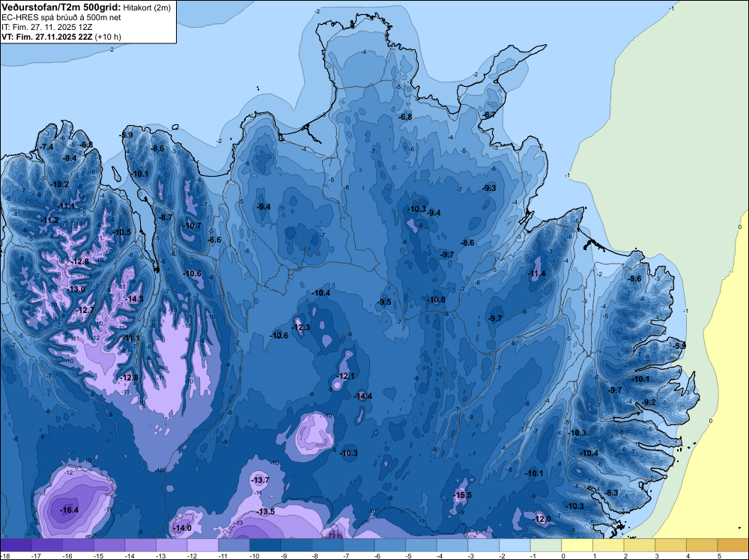
Task: Click the -6.6 temperature label
Action: [214, 240]
